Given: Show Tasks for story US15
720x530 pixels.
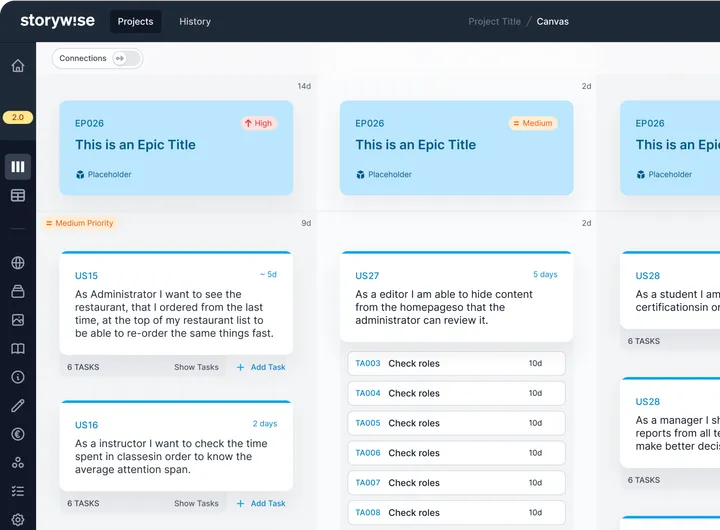Looking at the screenshot, I should tap(196, 367).
